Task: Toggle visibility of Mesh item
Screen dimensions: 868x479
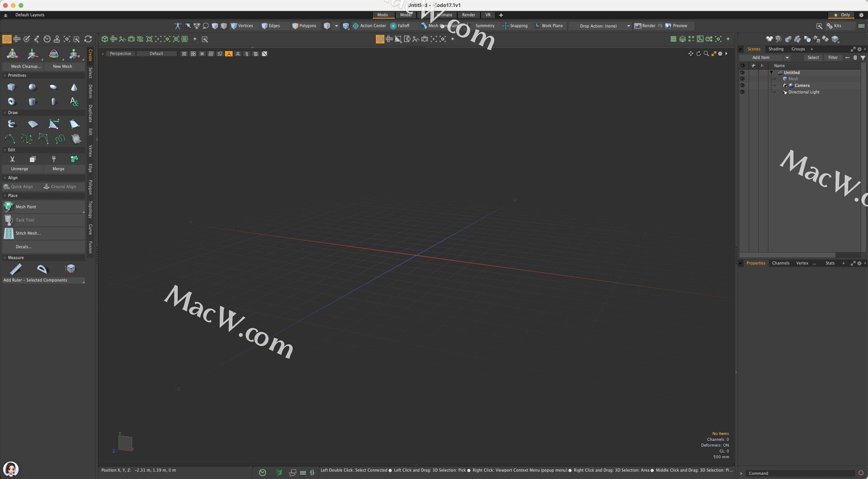Action: tap(742, 79)
